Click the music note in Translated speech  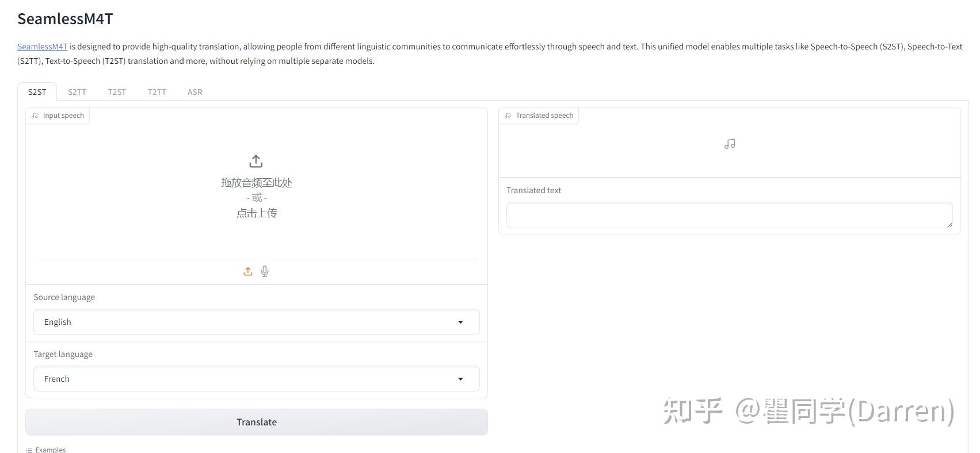tap(730, 144)
